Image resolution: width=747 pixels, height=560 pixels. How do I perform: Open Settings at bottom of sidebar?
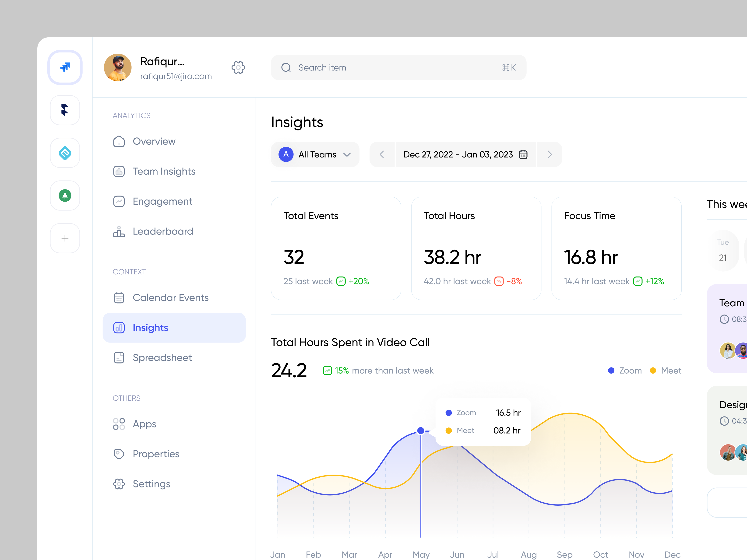click(151, 484)
